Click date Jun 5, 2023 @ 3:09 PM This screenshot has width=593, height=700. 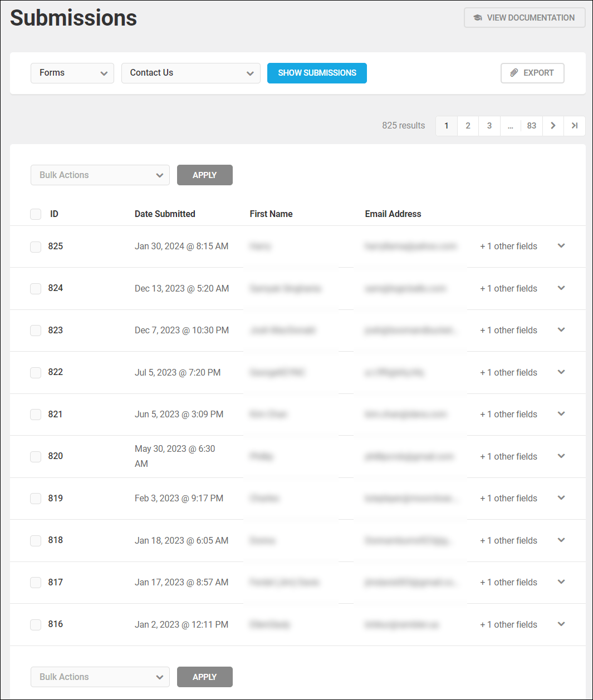[x=179, y=415]
